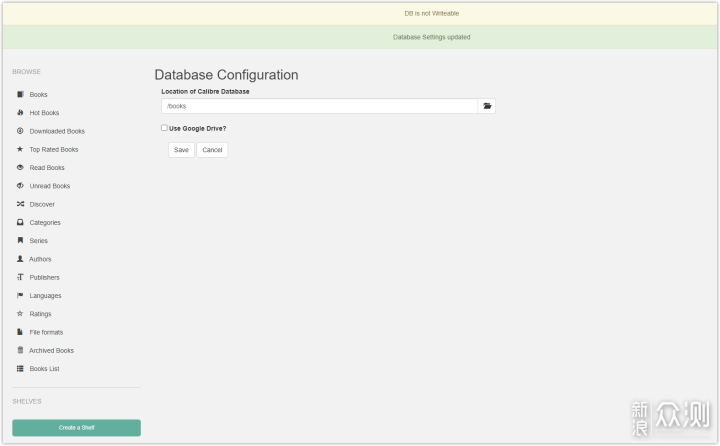Click the Hot Books flame icon
The width and height of the screenshot is (720, 446).
(20, 113)
